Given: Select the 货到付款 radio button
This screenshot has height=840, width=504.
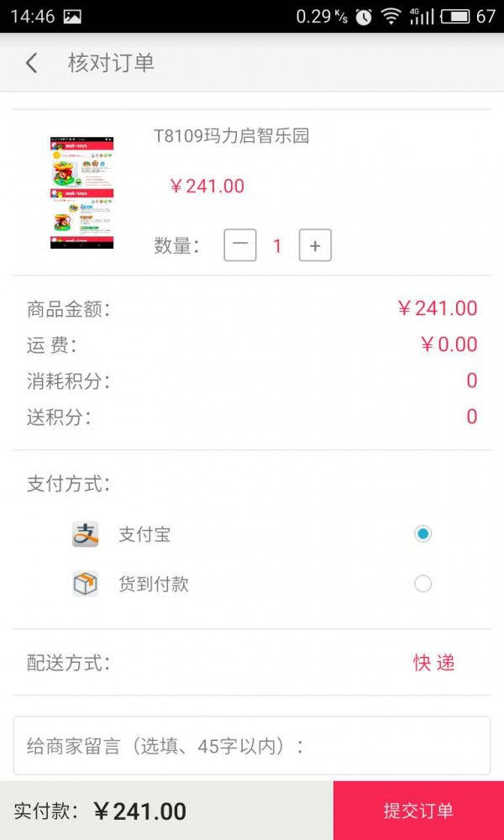Looking at the screenshot, I should pyautogui.click(x=423, y=584).
